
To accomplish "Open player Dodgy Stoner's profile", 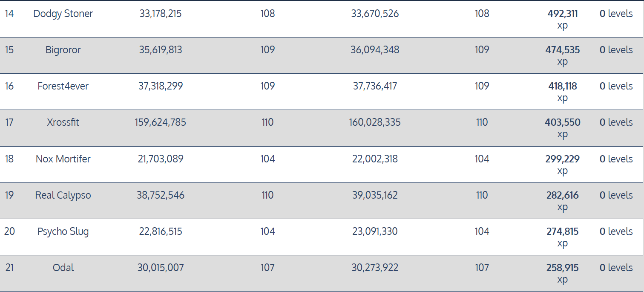I will click(x=63, y=14).
